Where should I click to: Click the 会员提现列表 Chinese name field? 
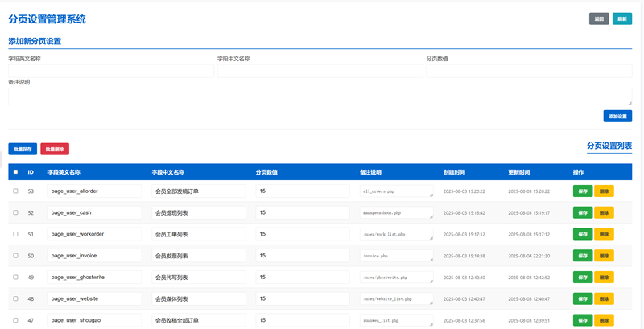click(x=199, y=212)
